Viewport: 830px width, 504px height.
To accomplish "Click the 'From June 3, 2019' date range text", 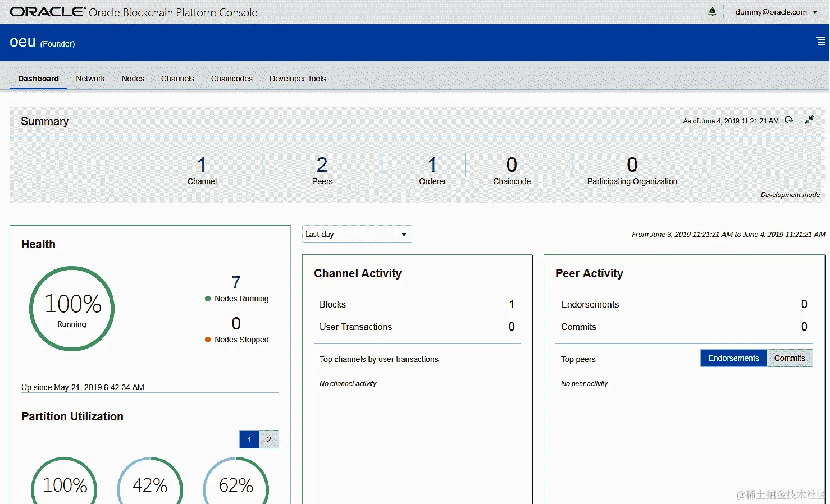I will point(728,234).
